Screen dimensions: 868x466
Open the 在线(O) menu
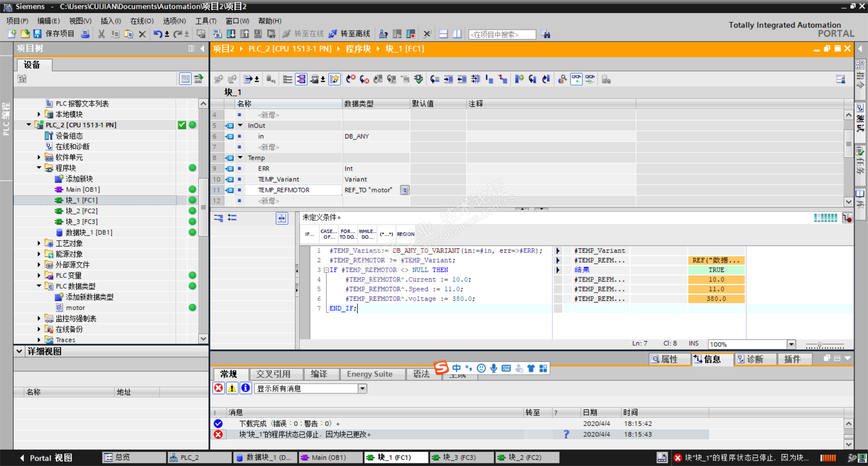[142, 21]
